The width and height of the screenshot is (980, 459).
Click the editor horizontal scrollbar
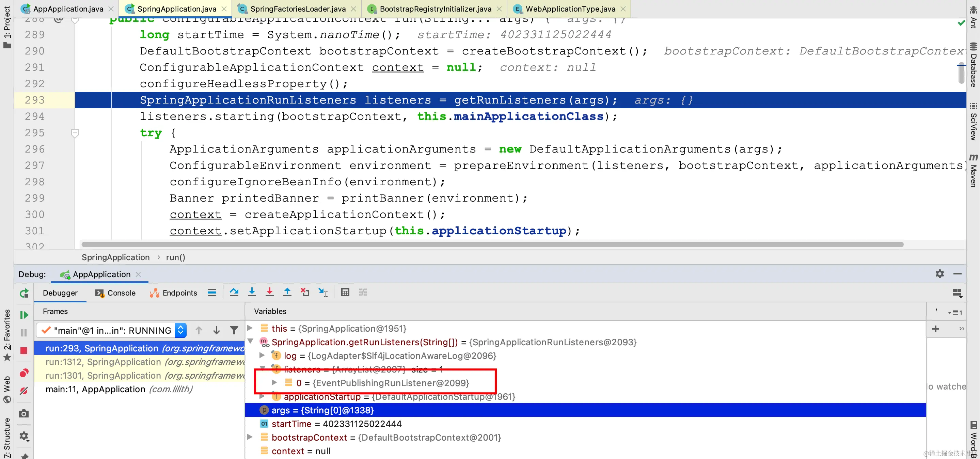point(492,244)
